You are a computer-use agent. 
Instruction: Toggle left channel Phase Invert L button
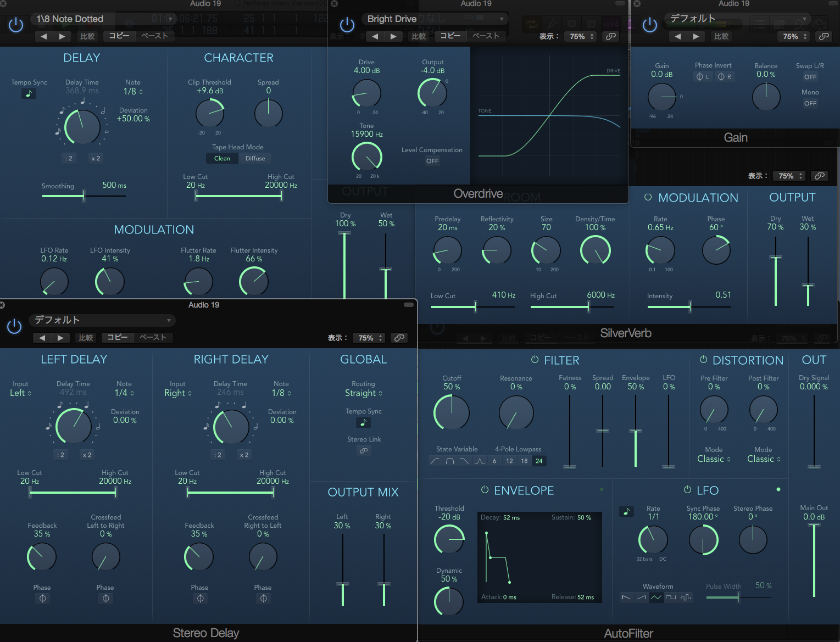[x=703, y=77]
